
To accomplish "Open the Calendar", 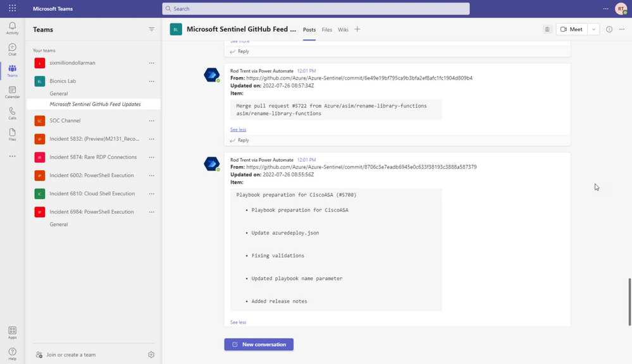I will coord(13,92).
